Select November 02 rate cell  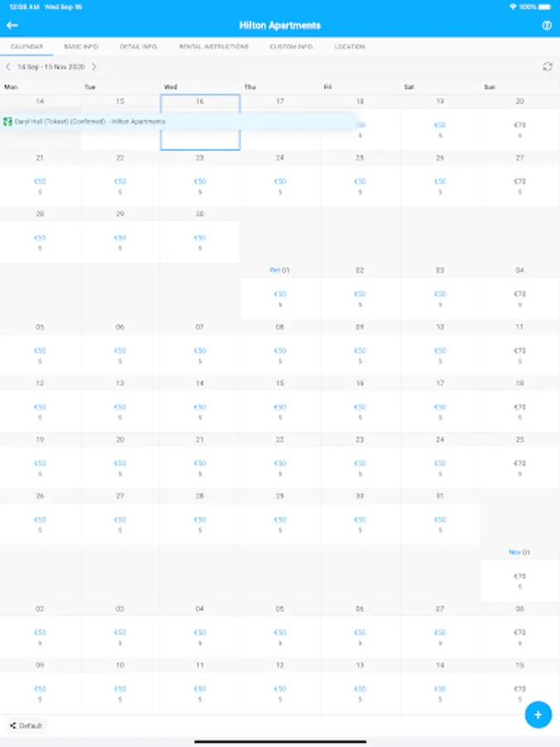tap(40, 637)
